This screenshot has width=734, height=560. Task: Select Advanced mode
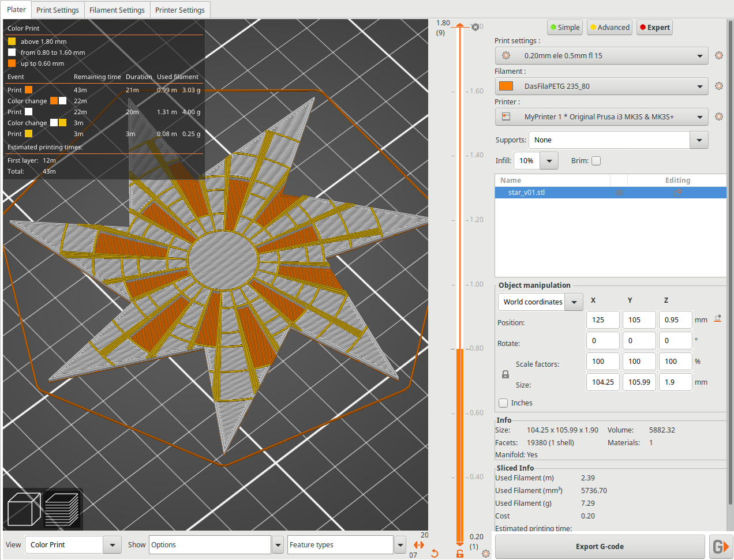609,27
